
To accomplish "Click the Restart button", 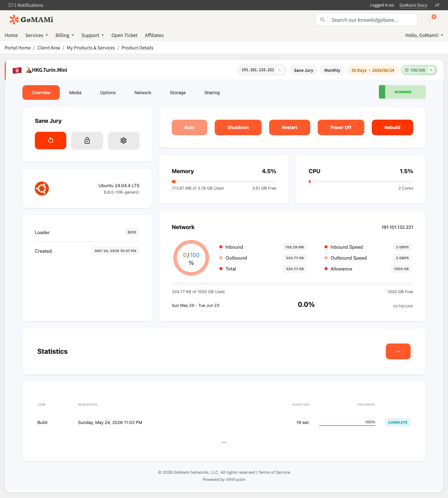I will pos(290,127).
